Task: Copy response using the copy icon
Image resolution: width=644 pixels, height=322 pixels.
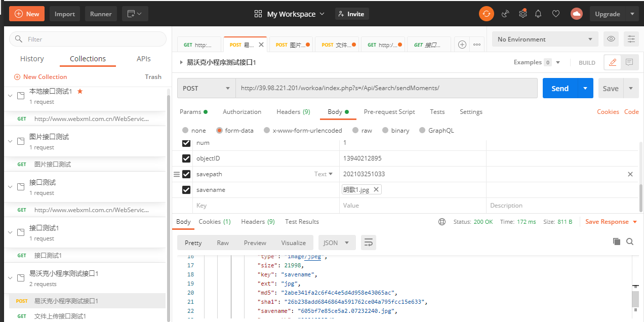Action: [616, 242]
